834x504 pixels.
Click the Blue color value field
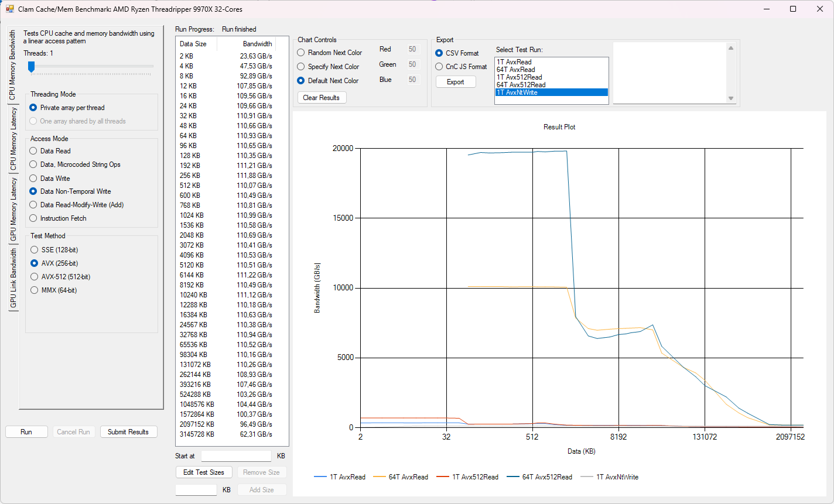click(x=412, y=80)
